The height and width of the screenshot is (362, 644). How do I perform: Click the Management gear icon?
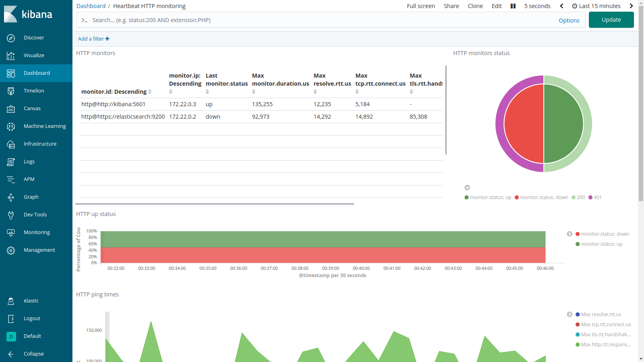pyautogui.click(x=11, y=250)
